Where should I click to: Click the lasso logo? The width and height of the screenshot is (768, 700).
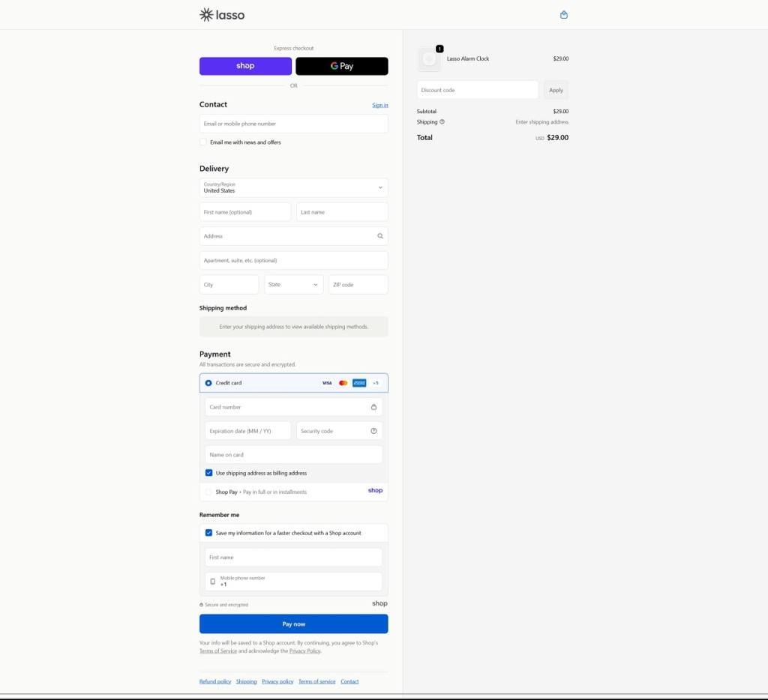pyautogui.click(x=222, y=15)
